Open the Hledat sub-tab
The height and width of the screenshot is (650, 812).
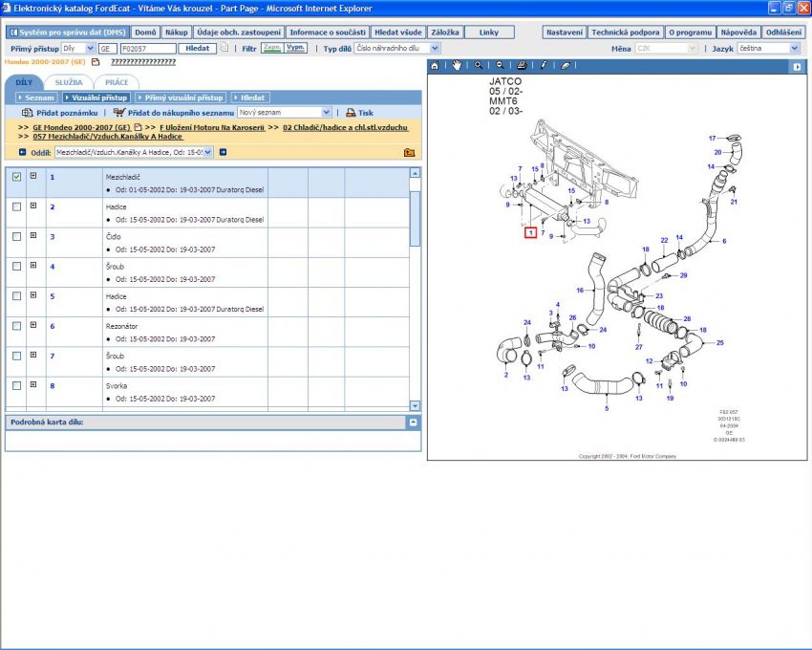249,97
